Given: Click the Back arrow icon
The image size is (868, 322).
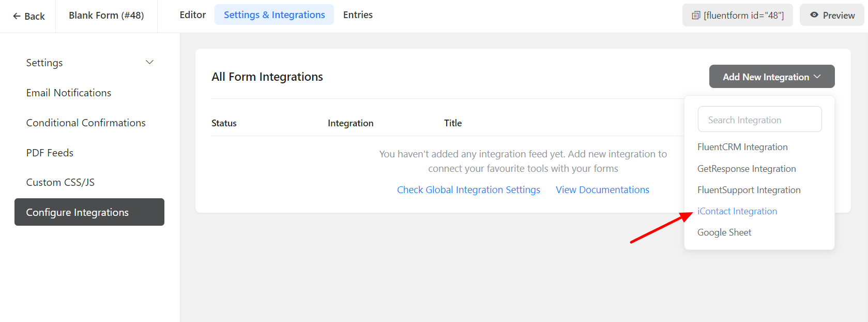Looking at the screenshot, I should tap(17, 16).
